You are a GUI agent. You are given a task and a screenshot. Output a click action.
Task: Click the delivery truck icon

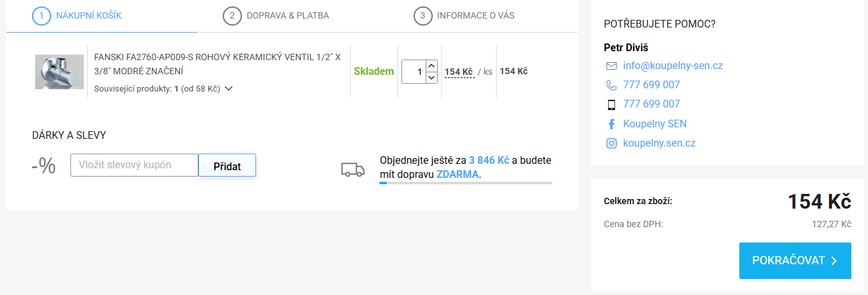(353, 170)
